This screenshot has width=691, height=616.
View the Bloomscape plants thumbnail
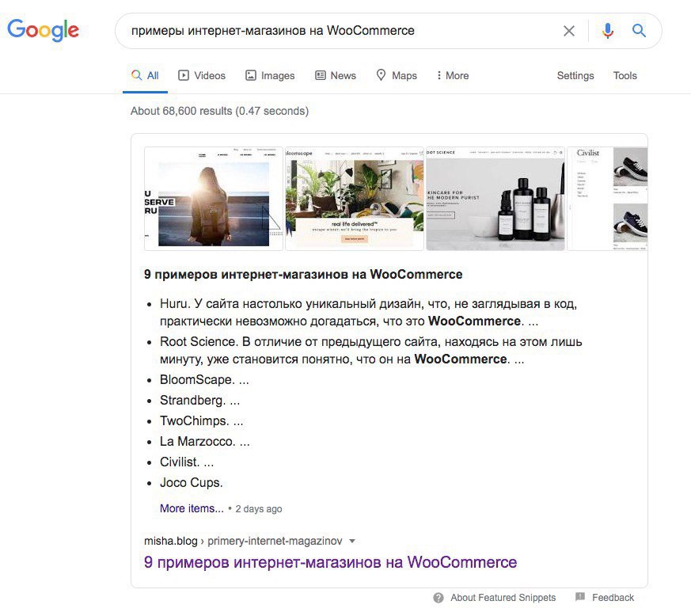pos(355,199)
